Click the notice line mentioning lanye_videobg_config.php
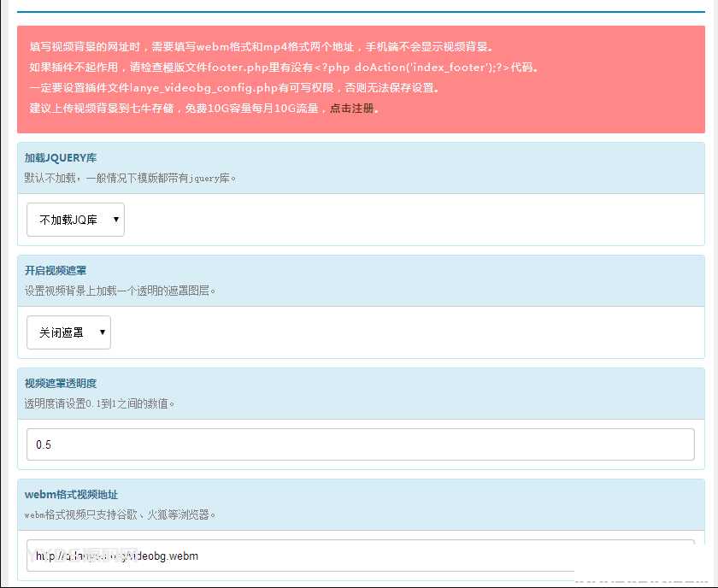The width and height of the screenshot is (718, 588). coord(234,88)
